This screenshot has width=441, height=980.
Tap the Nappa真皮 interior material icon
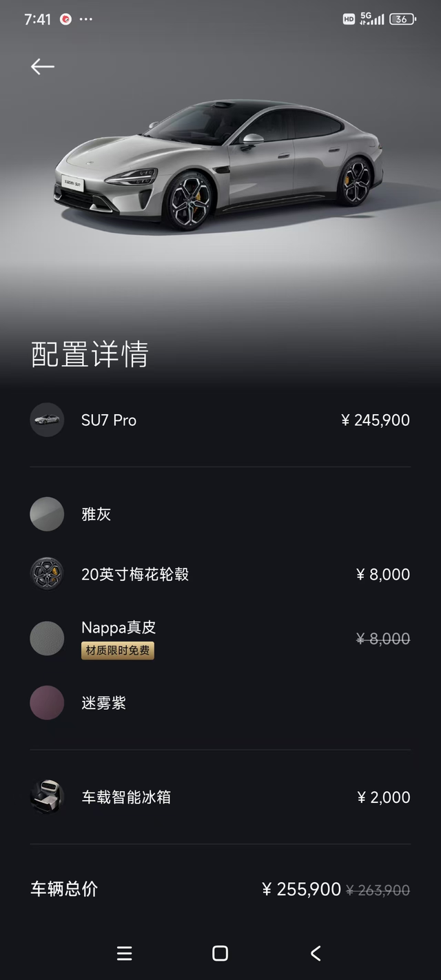[x=46, y=638]
